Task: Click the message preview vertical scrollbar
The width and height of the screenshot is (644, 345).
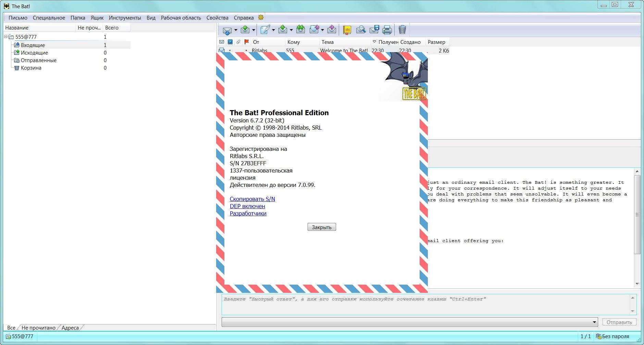Action: click(x=637, y=215)
